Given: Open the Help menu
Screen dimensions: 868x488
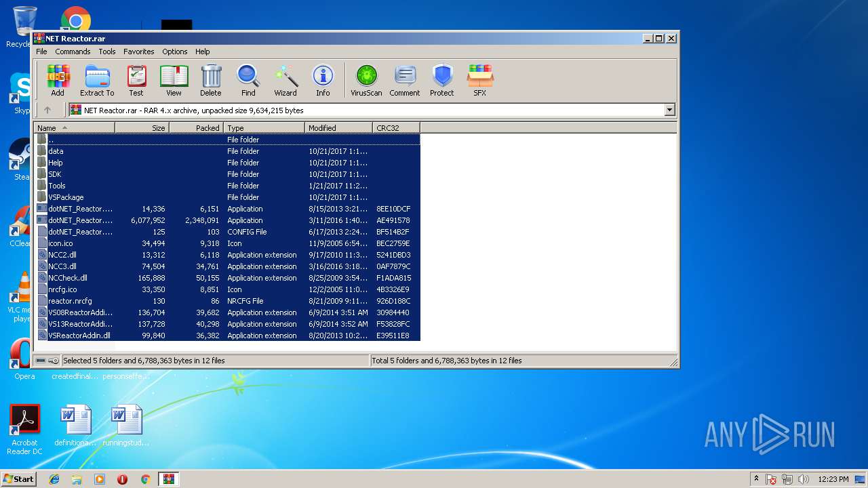Looking at the screenshot, I should coord(203,52).
